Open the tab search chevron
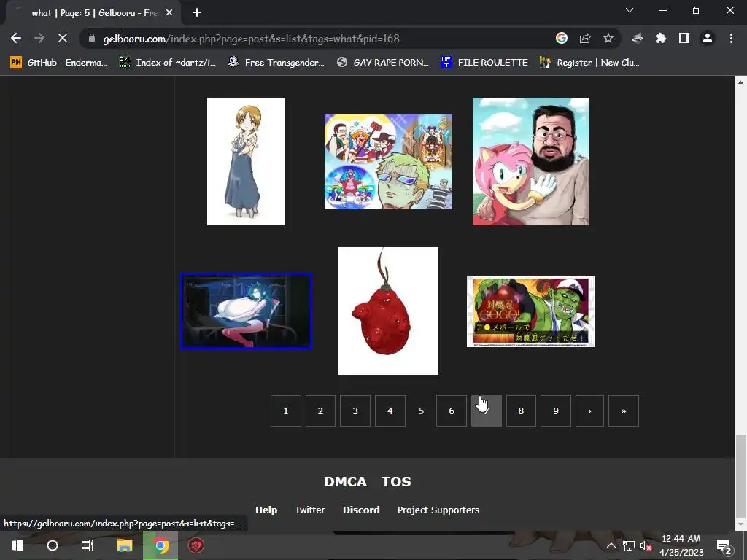Viewport: 747px width, 560px height. [630, 10]
